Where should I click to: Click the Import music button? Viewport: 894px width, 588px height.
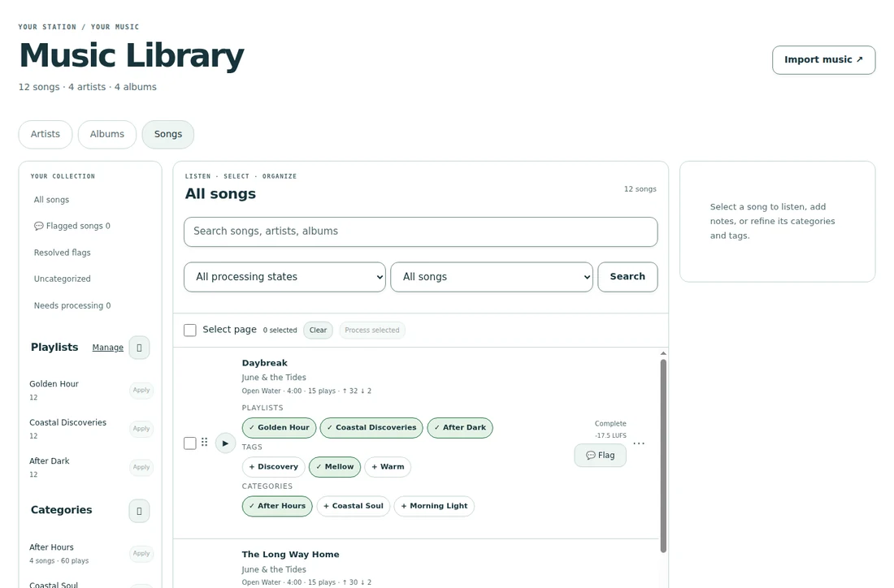click(x=823, y=60)
